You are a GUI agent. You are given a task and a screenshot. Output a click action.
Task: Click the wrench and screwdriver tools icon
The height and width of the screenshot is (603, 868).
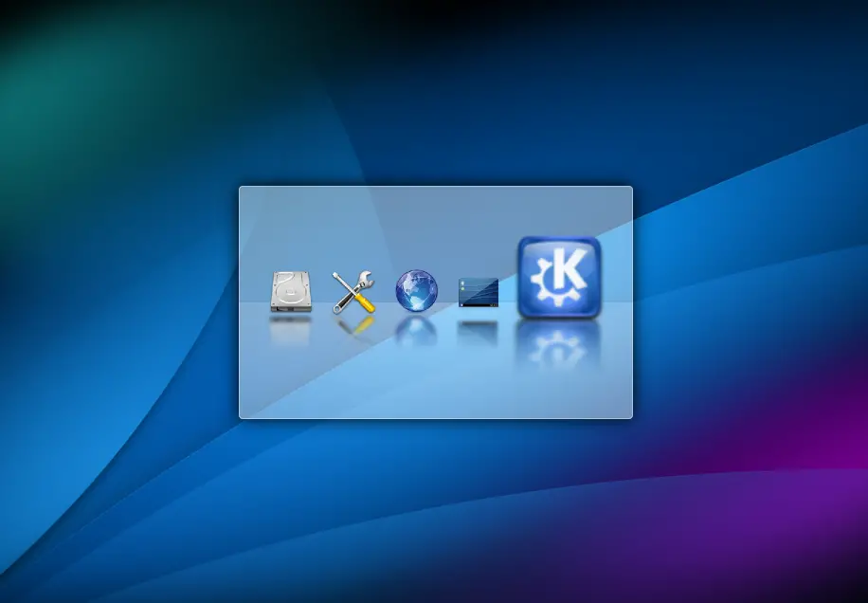(x=353, y=292)
